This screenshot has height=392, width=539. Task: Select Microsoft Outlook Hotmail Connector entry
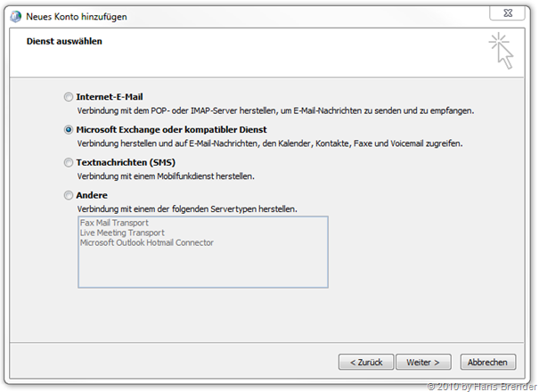tap(147, 242)
